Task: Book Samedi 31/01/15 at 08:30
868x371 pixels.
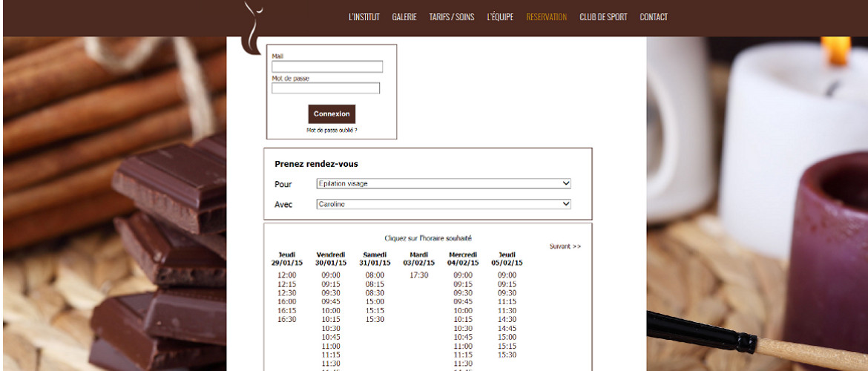Action: (x=375, y=293)
